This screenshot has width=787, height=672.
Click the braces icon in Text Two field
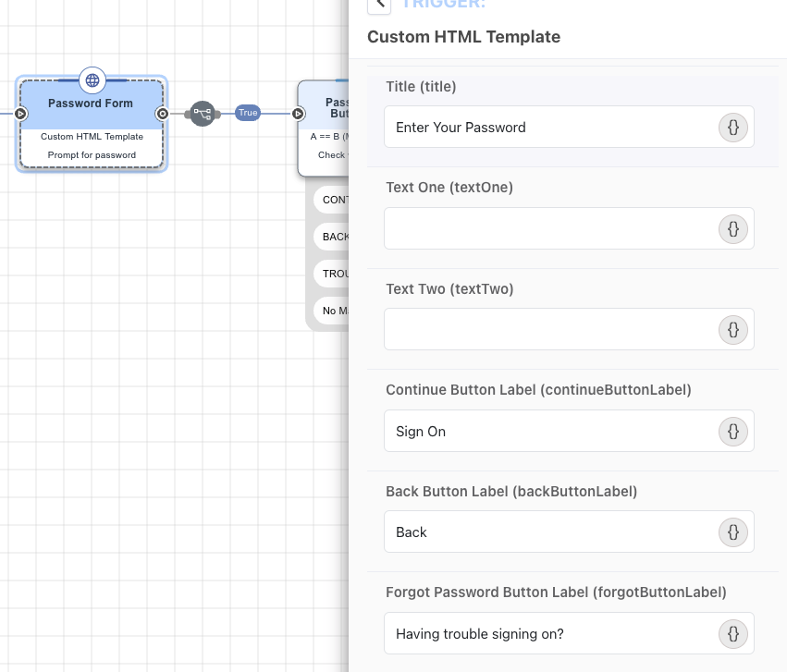733,330
